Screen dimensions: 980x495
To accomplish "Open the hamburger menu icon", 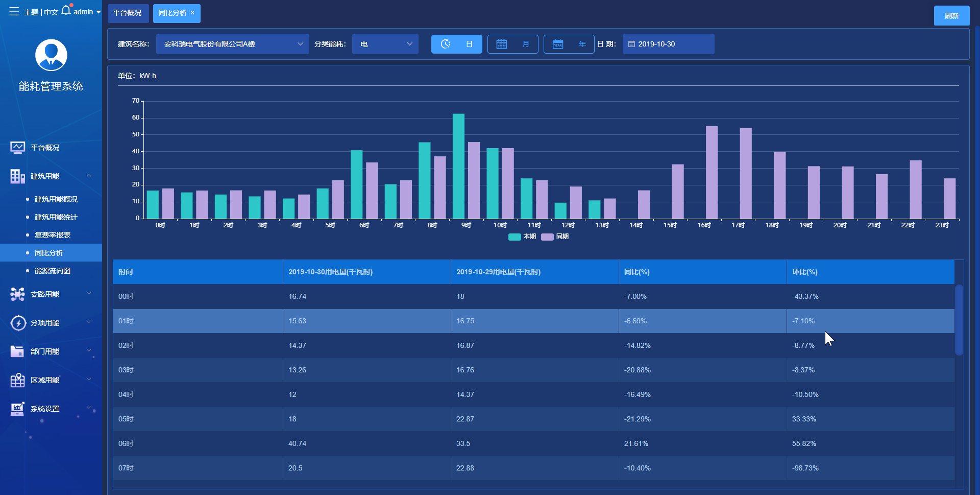I will point(14,11).
